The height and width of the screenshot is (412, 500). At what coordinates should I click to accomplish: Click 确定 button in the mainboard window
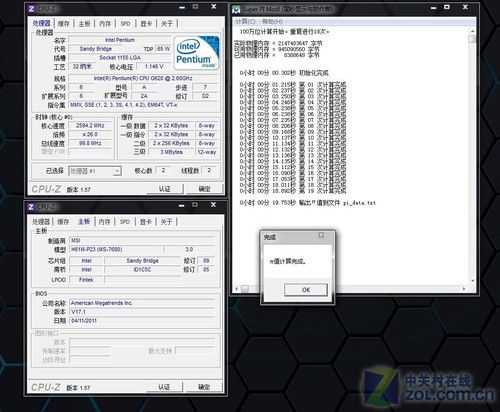[x=204, y=387]
